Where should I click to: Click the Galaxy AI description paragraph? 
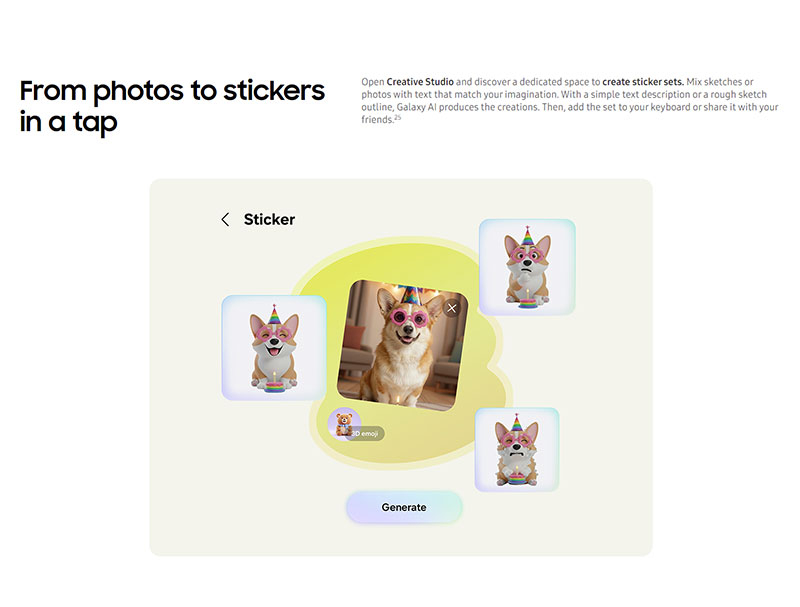coord(570,100)
